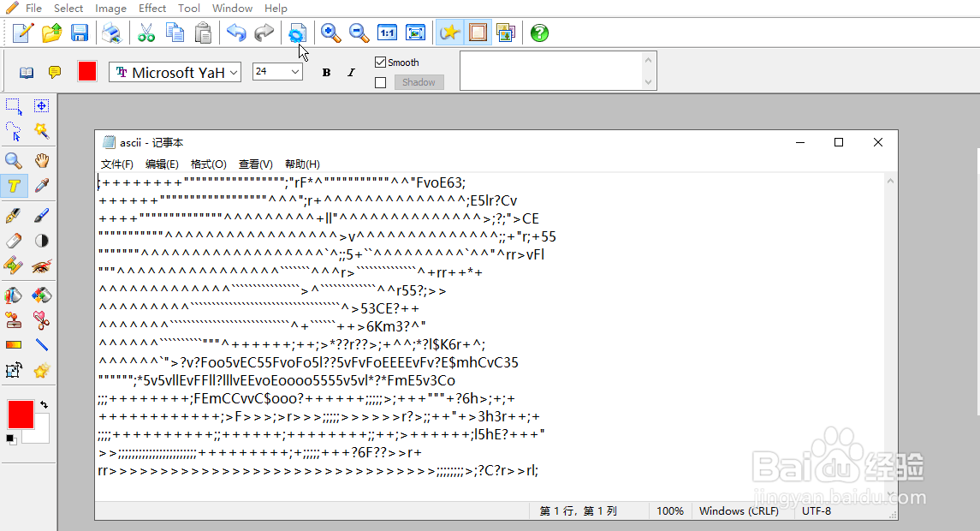Click the Paste clipboard icon
The height and width of the screenshot is (531, 980).
203,33
